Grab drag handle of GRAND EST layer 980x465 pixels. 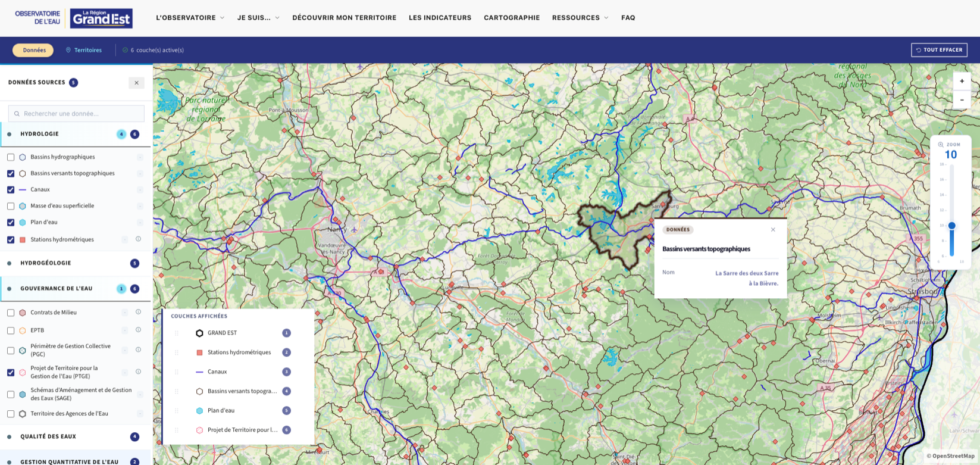pos(177,333)
